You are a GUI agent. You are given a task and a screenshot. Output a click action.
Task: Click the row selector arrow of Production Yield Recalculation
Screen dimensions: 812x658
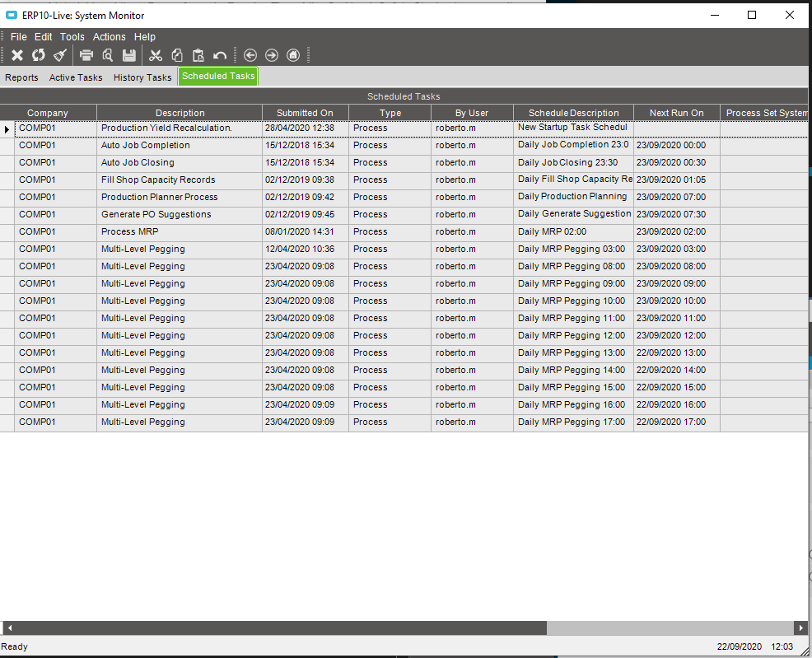7,129
